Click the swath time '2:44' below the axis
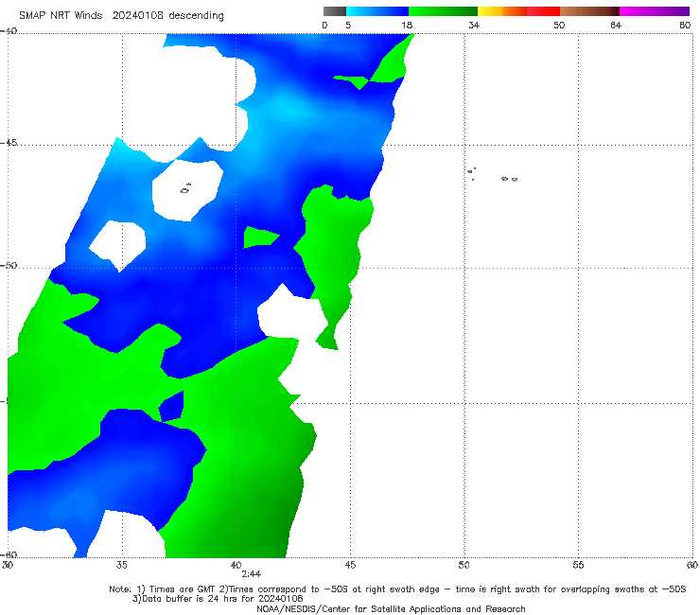Viewport: 700px width, 615px height. tap(252, 574)
